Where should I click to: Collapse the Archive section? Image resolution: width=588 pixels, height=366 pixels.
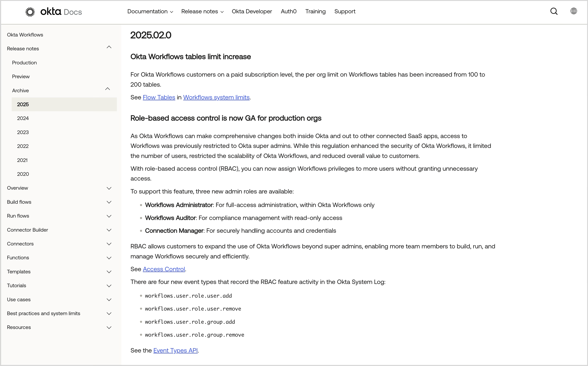coord(108,89)
